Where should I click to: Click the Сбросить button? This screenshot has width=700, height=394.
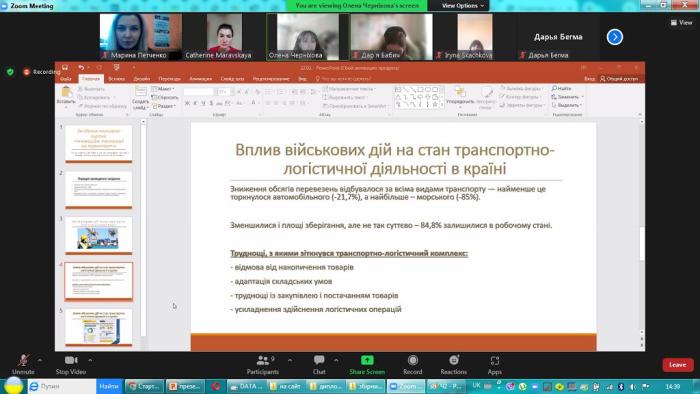165,97
